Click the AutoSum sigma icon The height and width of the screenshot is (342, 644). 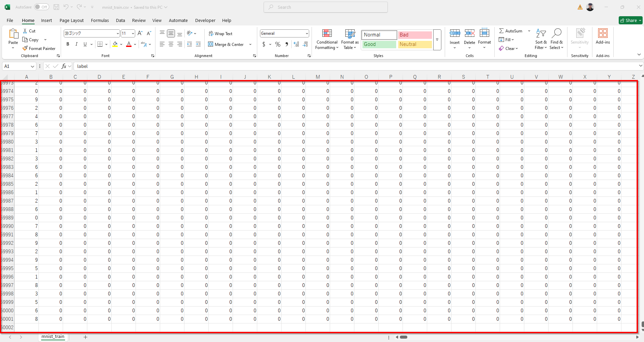pyautogui.click(x=501, y=31)
